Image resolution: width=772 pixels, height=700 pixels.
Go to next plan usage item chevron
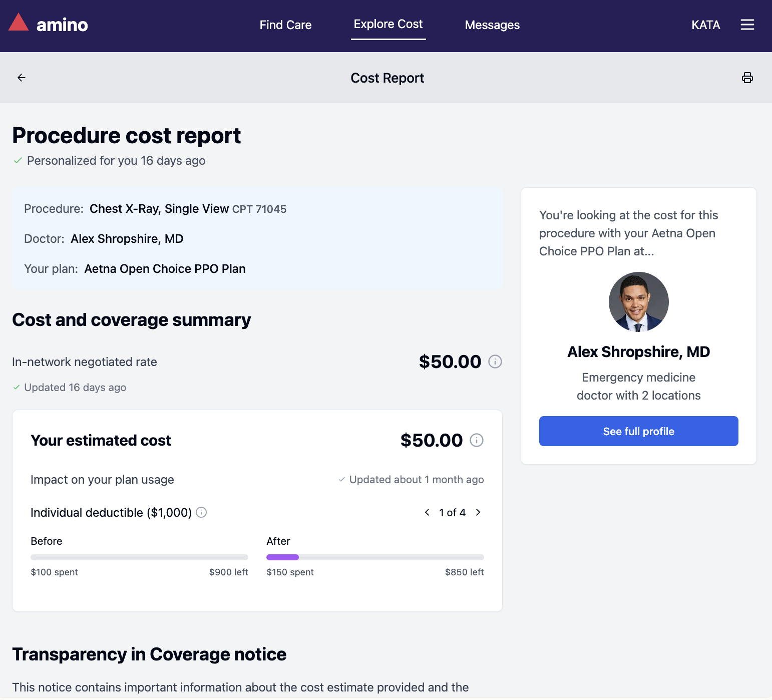pyautogui.click(x=478, y=512)
